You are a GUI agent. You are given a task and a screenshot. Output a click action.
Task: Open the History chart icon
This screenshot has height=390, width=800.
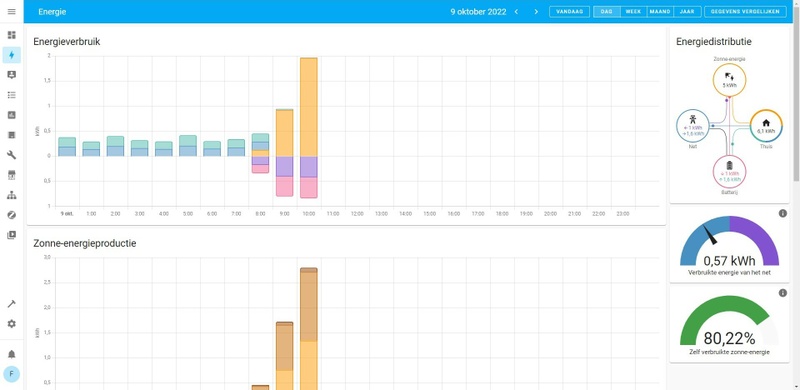click(12, 115)
